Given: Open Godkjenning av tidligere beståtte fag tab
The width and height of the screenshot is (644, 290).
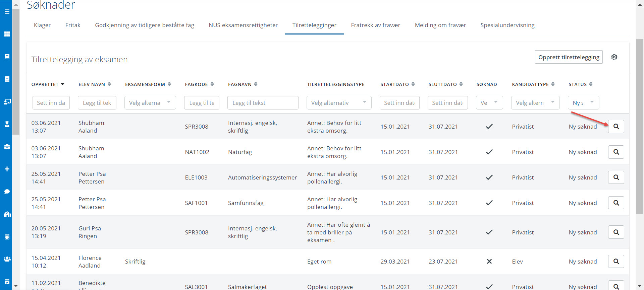Looking at the screenshot, I should point(145,25).
